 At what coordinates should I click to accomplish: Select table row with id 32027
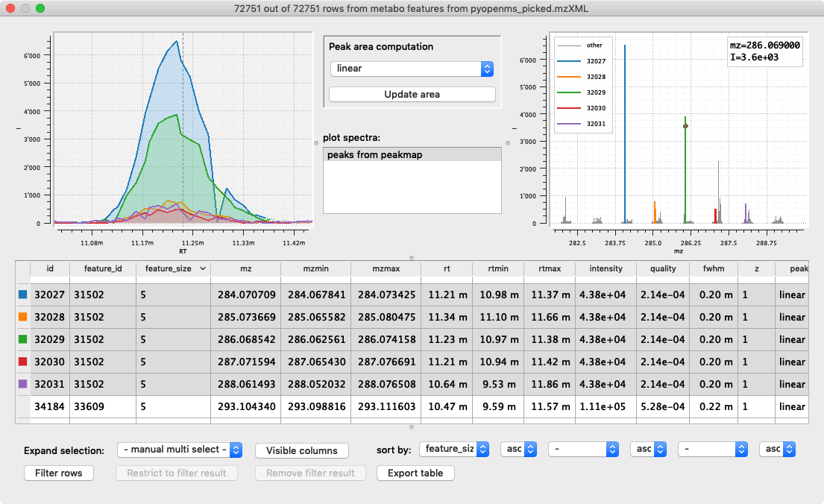412,294
